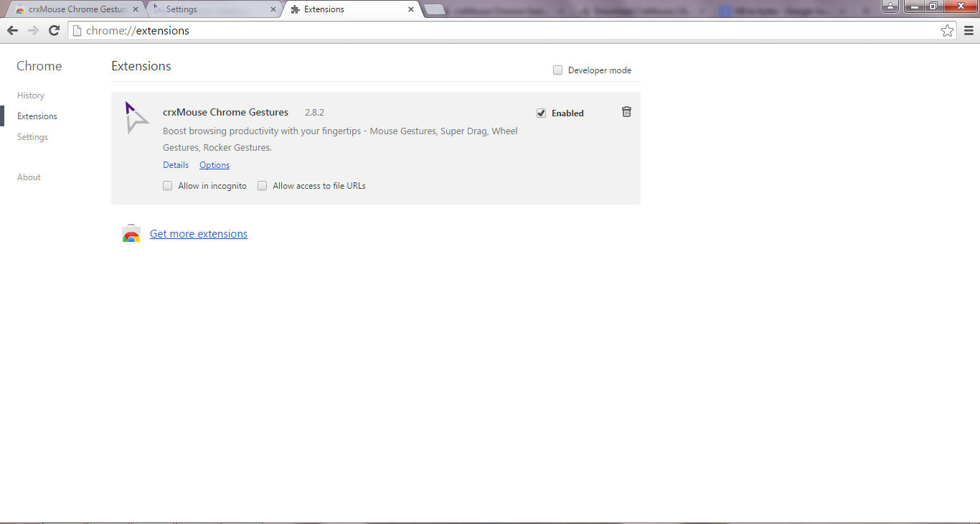Bookmark this page with the star icon
Image resolution: width=980 pixels, height=524 pixels.
pyautogui.click(x=947, y=30)
